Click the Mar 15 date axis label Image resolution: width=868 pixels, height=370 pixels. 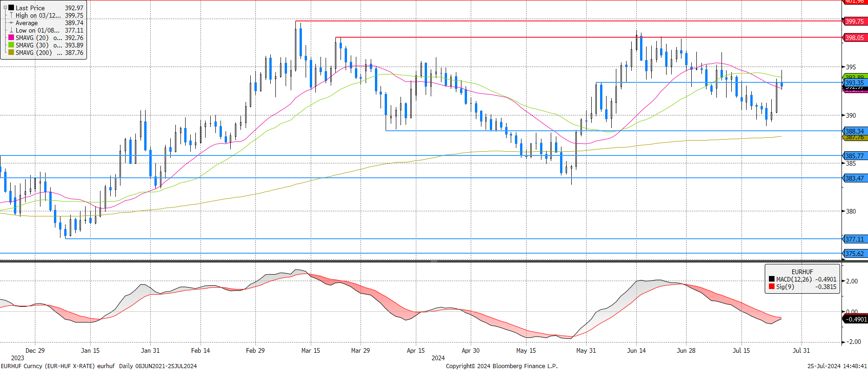click(x=310, y=350)
